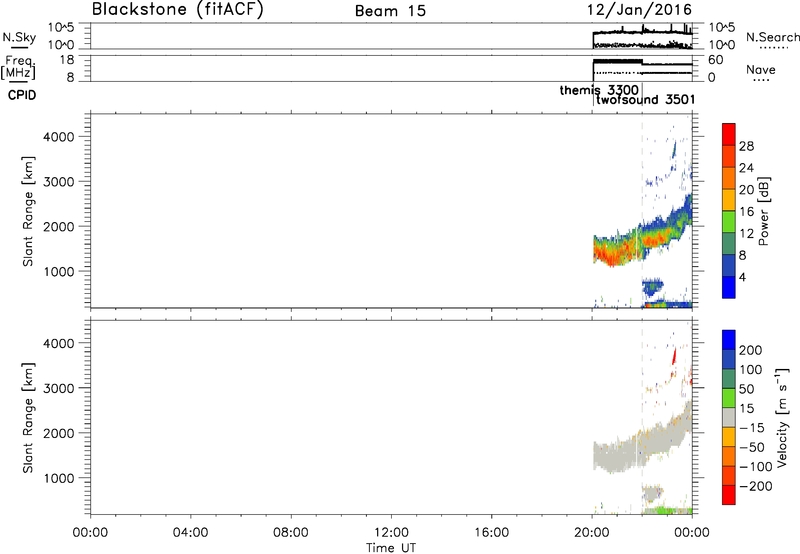Image resolution: width=800 pixels, height=554 pixels.
Task: Click the noise trace in the N.Sky panel
Action: [642, 33]
